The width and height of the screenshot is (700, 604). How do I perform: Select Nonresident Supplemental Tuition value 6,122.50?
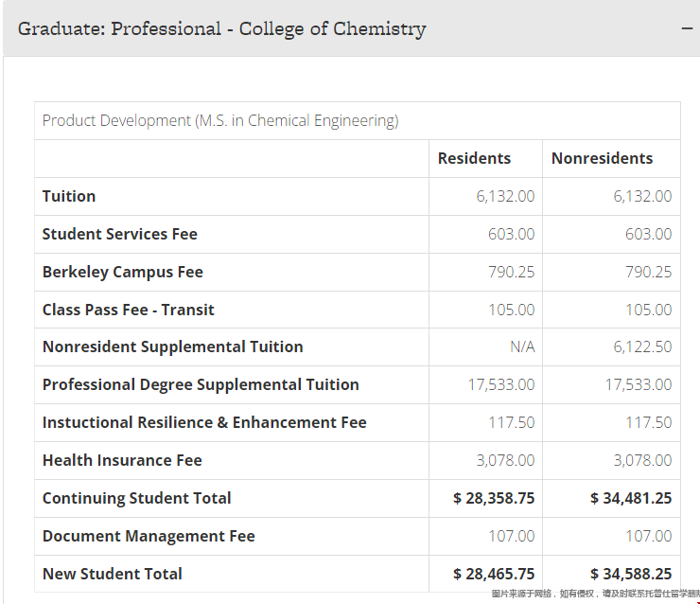[x=642, y=346]
